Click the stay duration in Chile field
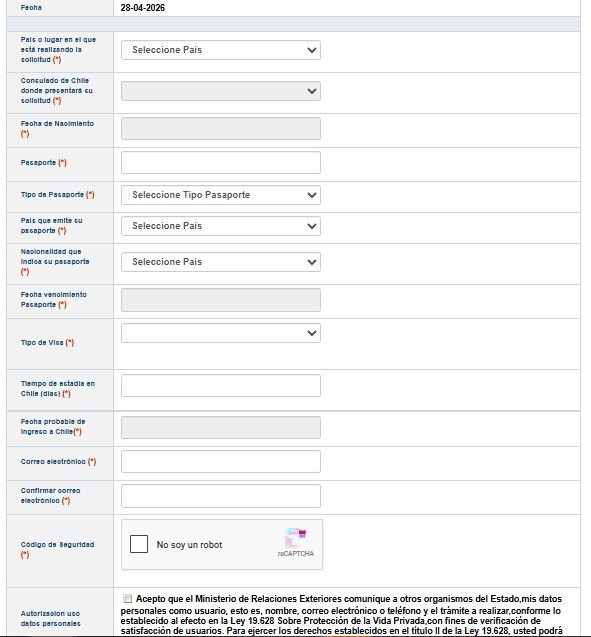This screenshot has width=591, height=637. pos(221,386)
